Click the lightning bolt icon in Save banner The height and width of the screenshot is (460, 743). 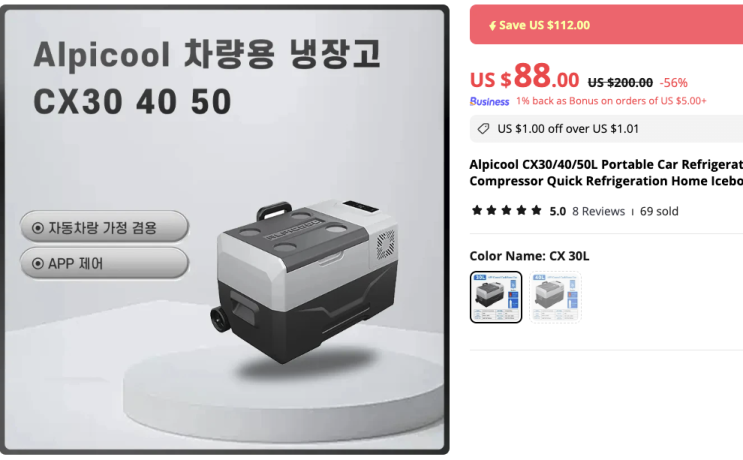point(492,26)
